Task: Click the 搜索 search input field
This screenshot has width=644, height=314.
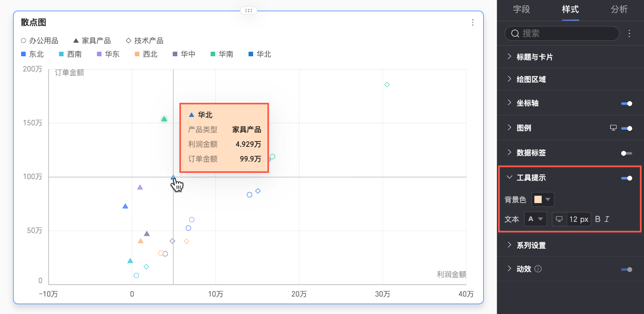Action: pyautogui.click(x=562, y=33)
